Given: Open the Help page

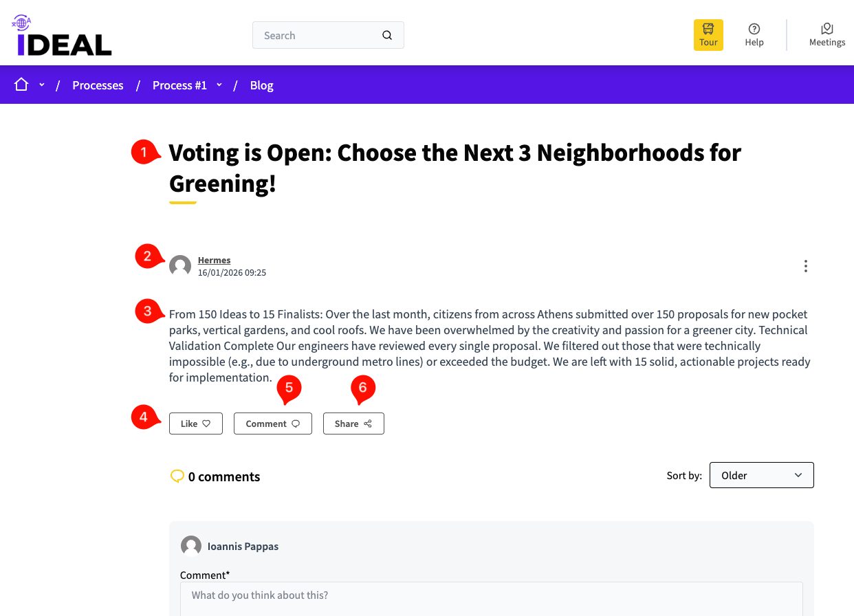Looking at the screenshot, I should [754, 35].
